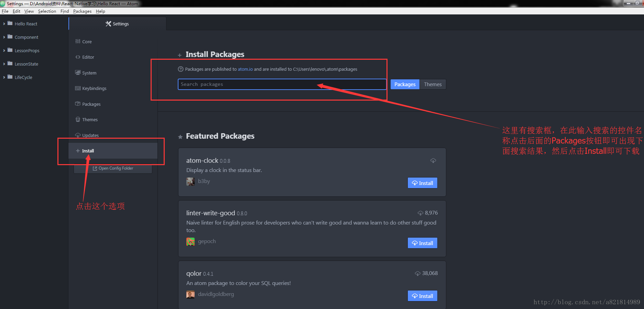
Task: Select the LessonProps tree label
Action: tap(27, 50)
